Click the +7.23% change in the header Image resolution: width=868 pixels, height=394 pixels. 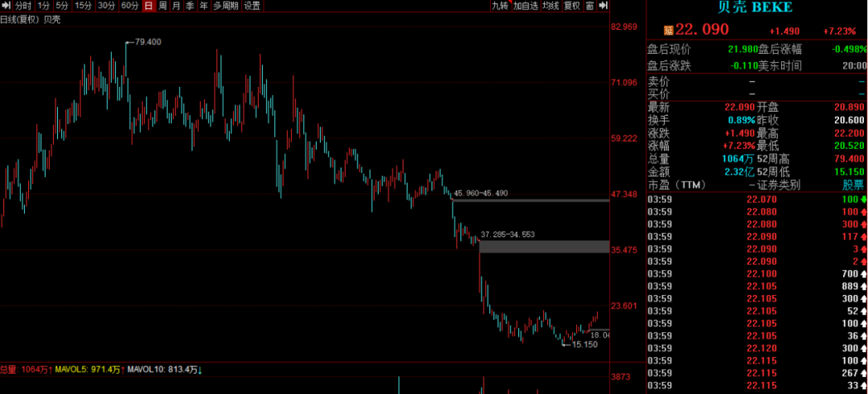841,31
